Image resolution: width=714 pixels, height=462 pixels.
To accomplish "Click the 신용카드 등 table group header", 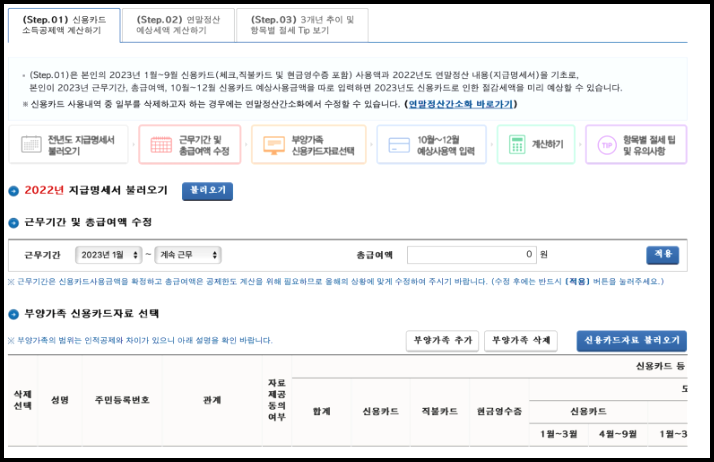I will click(x=660, y=366).
